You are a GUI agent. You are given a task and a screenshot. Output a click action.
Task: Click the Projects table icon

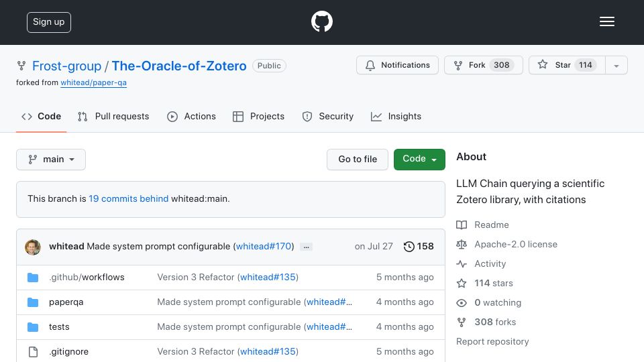pyautogui.click(x=237, y=117)
